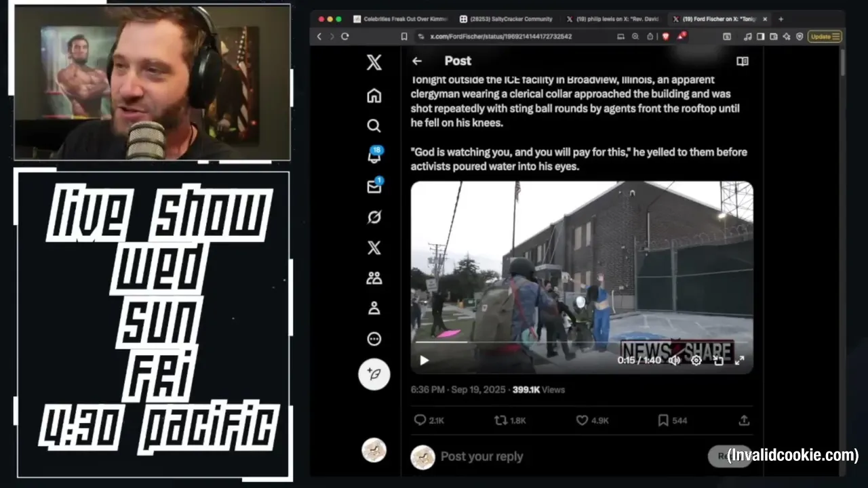The image size is (868, 488).
Task: Click the x.com/FordFischer URL address bar
Action: pos(500,37)
